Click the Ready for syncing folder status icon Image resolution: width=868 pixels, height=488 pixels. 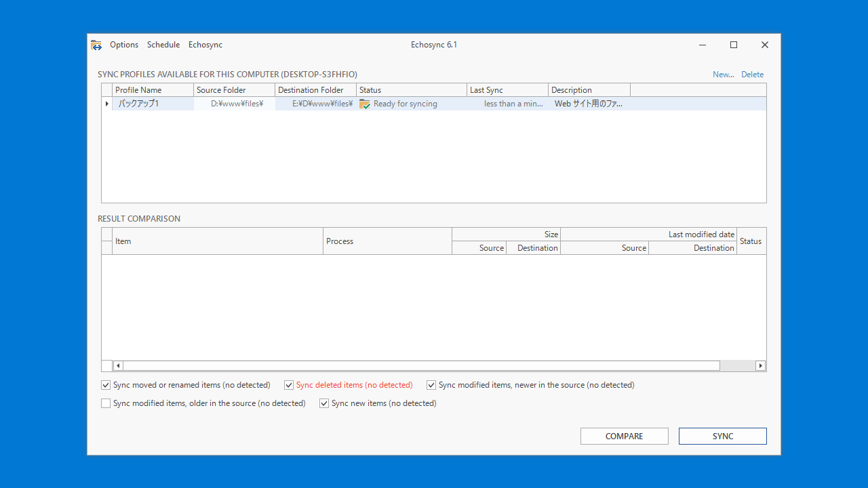(365, 104)
